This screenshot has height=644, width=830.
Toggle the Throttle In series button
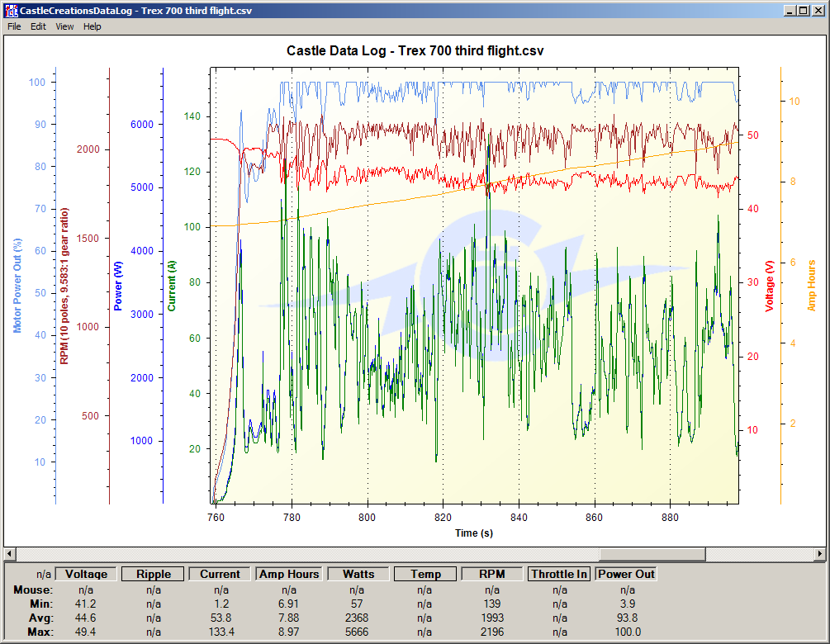click(559, 574)
